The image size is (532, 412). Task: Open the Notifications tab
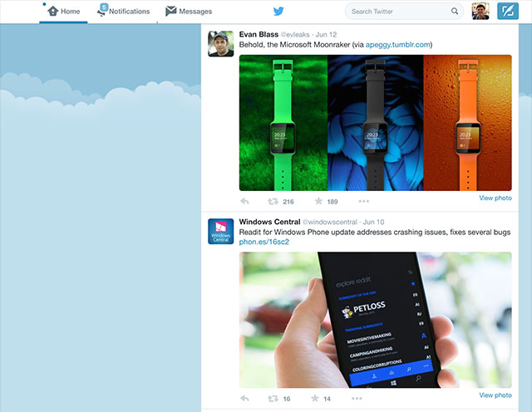click(x=124, y=12)
